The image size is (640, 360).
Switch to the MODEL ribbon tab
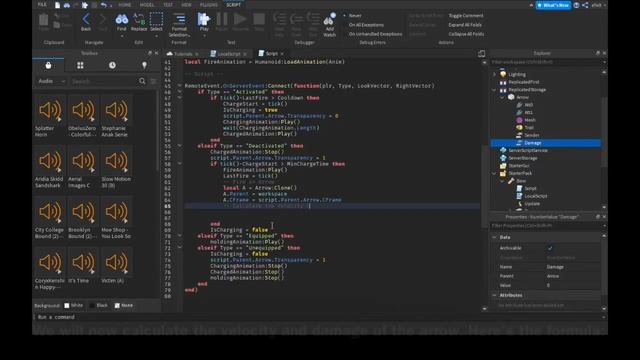pyautogui.click(x=147, y=5)
